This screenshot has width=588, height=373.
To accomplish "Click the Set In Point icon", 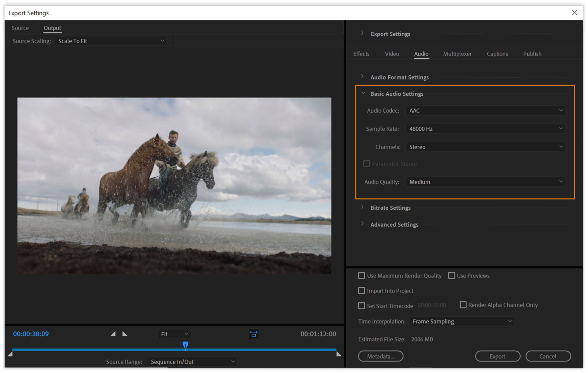I will (x=113, y=334).
